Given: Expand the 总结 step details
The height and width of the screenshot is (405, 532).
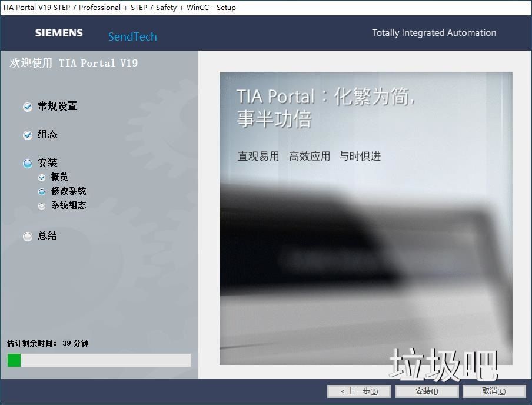Looking at the screenshot, I should (x=47, y=235).
